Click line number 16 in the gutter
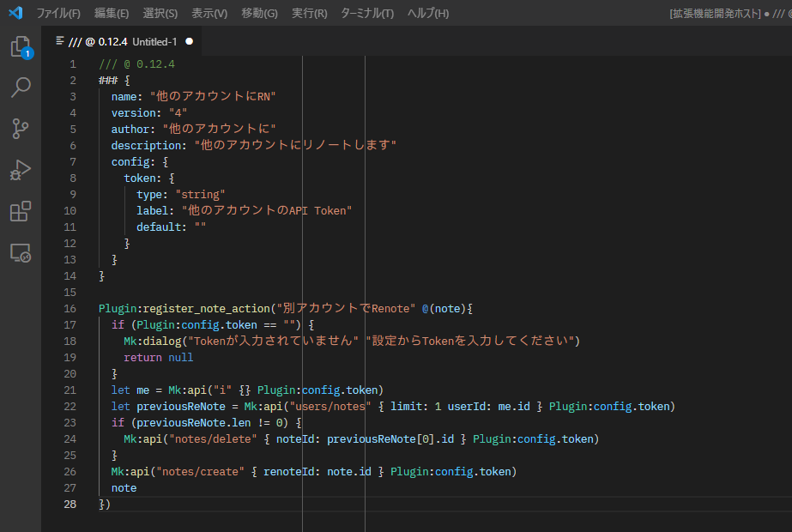The width and height of the screenshot is (792, 532). 70,309
